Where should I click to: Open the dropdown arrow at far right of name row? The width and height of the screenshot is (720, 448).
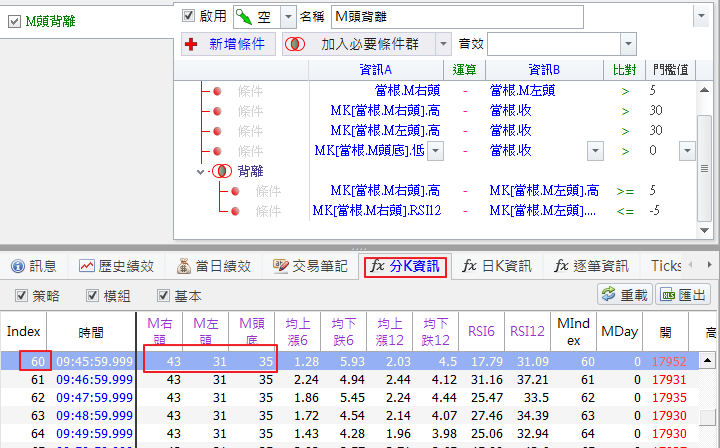pyautogui.click(x=701, y=16)
